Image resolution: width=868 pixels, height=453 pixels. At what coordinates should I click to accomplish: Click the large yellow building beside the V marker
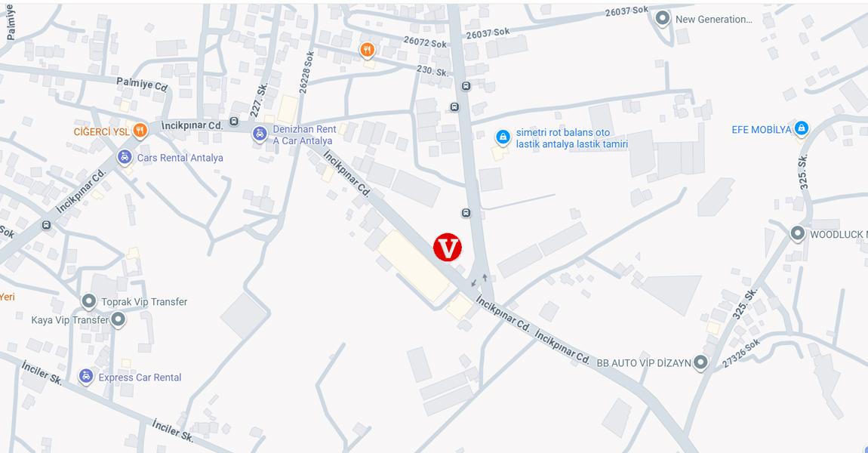[413, 267]
